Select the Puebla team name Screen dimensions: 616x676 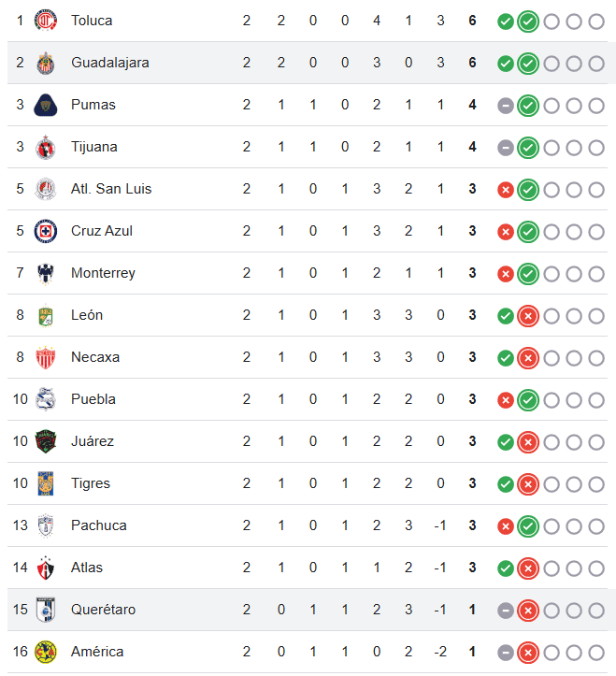click(93, 399)
